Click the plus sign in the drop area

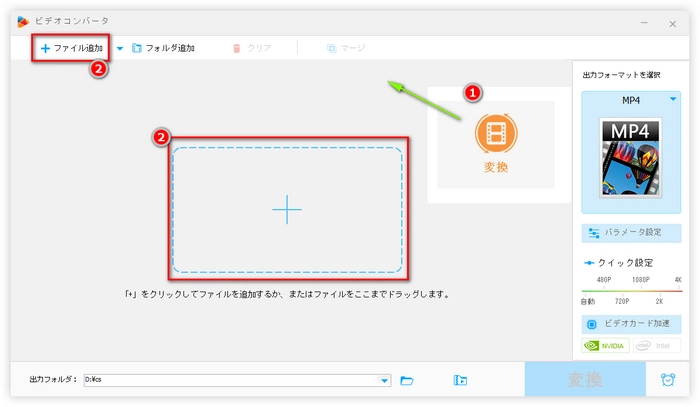(x=287, y=209)
